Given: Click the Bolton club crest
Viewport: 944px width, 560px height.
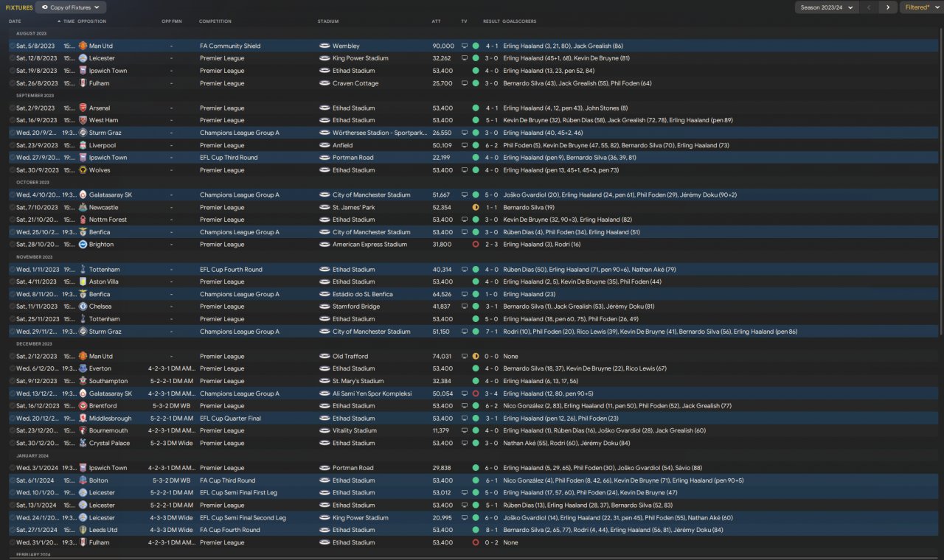Looking at the screenshot, I should point(83,480).
